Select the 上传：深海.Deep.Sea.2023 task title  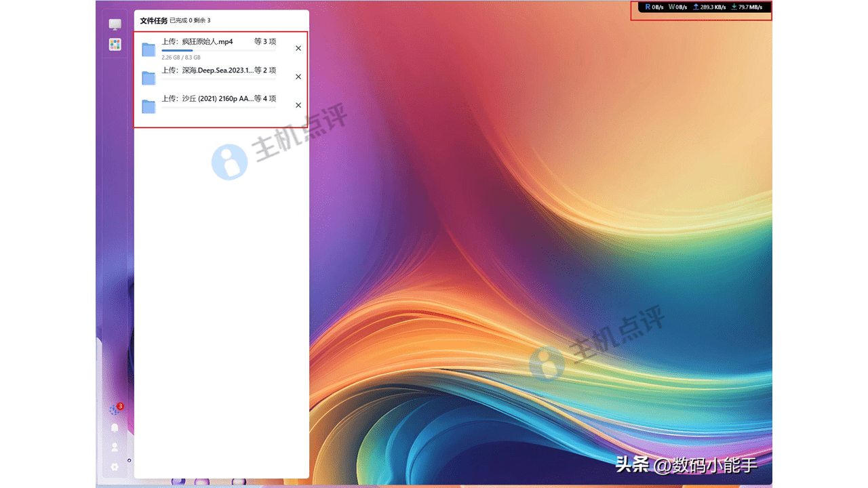(207, 70)
